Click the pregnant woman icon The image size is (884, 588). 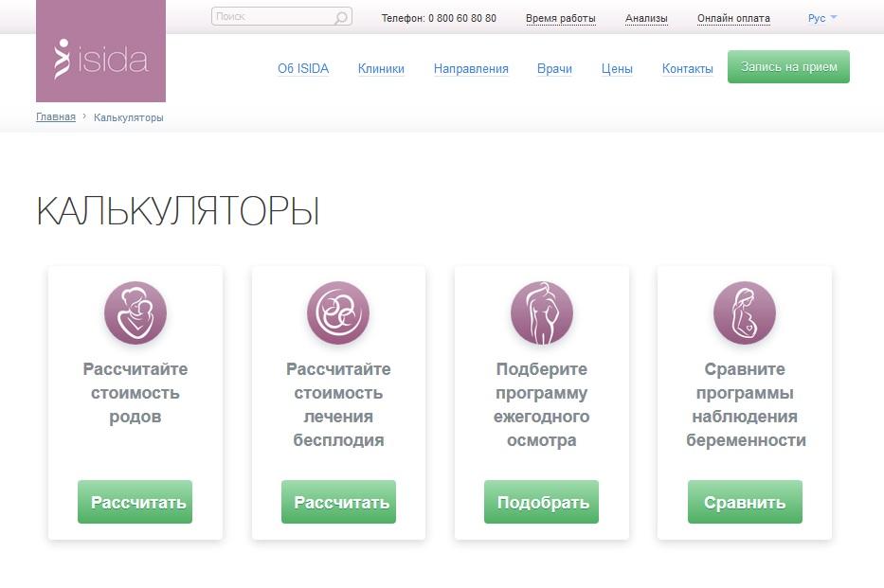tap(745, 312)
